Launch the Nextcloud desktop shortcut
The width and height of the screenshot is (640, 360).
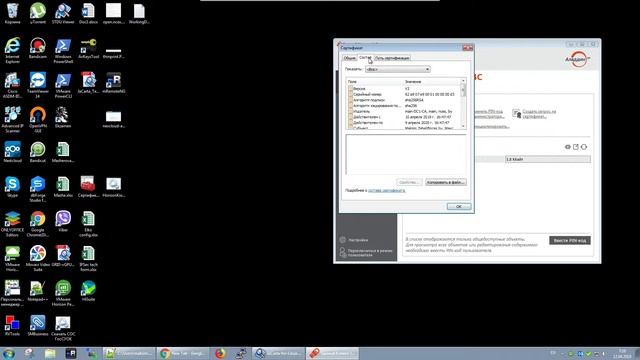pyautogui.click(x=13, y=152)
